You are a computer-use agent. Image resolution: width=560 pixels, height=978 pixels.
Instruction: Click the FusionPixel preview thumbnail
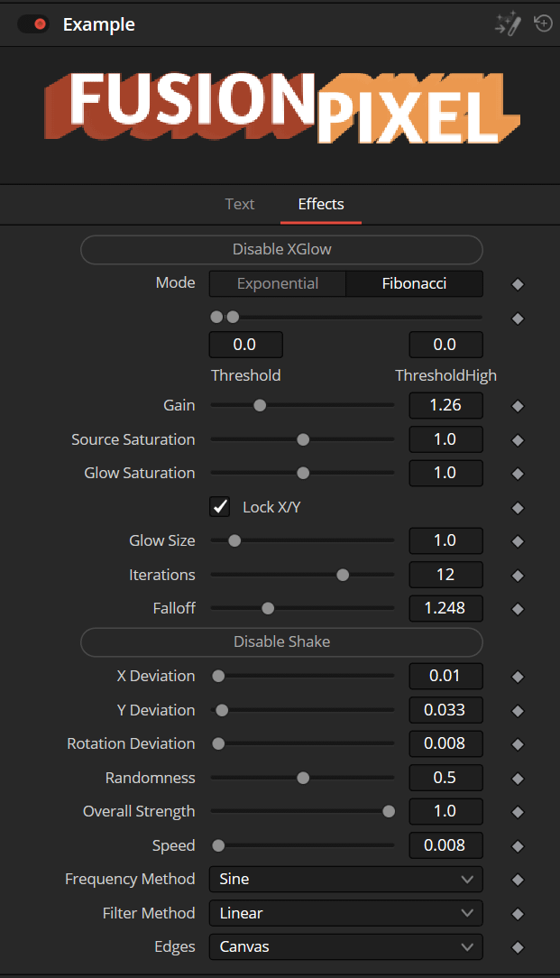point(282,108)
